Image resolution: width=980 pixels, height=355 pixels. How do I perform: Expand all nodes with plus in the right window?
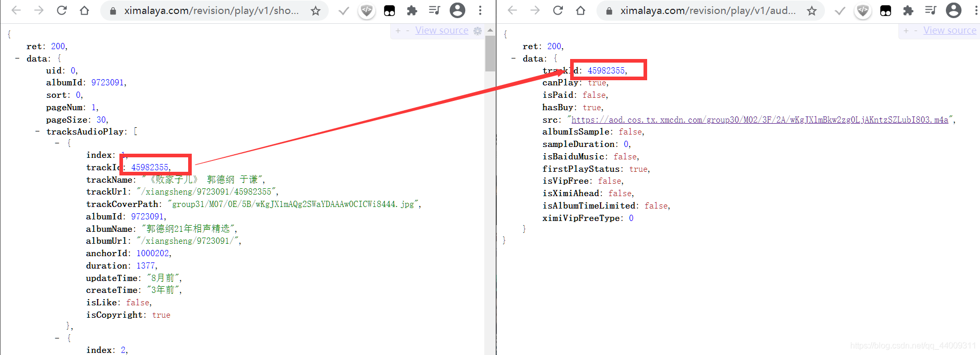[906, 31]
